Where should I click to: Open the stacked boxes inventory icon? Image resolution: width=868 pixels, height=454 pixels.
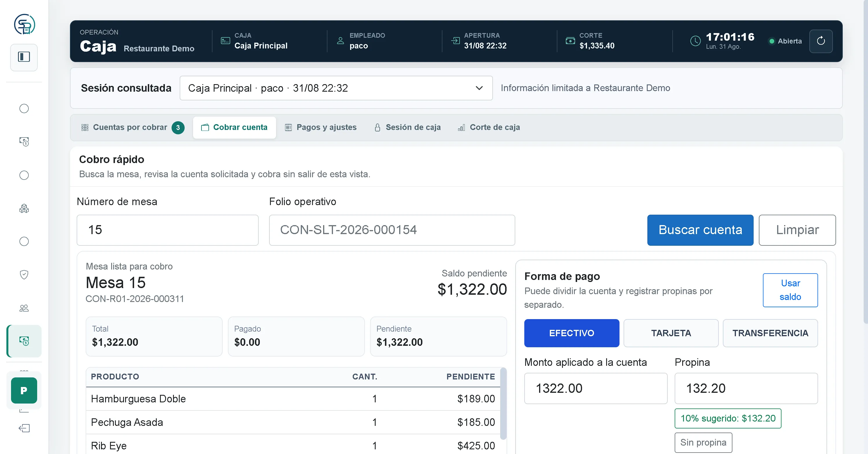tap(24, 209)
